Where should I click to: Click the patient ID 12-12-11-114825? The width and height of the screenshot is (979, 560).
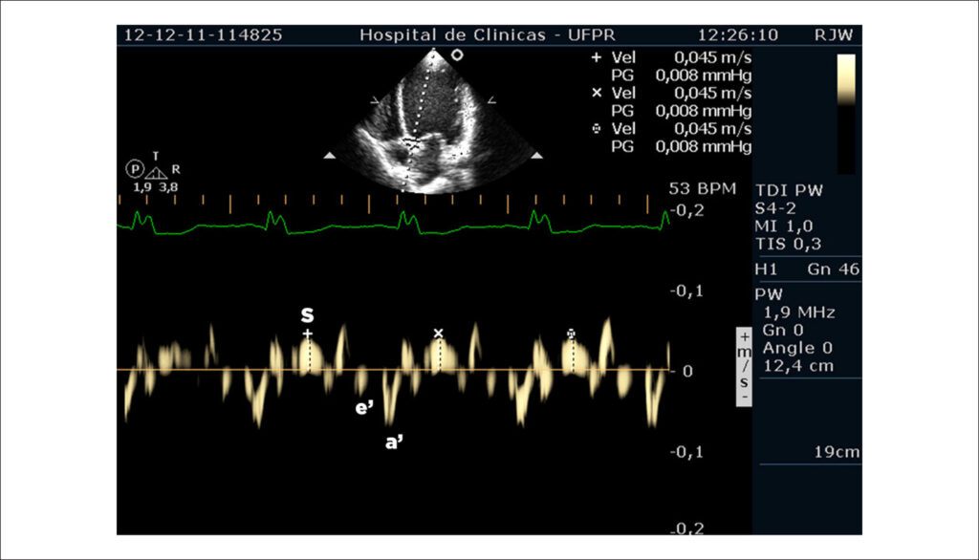(x=203, y=35)
